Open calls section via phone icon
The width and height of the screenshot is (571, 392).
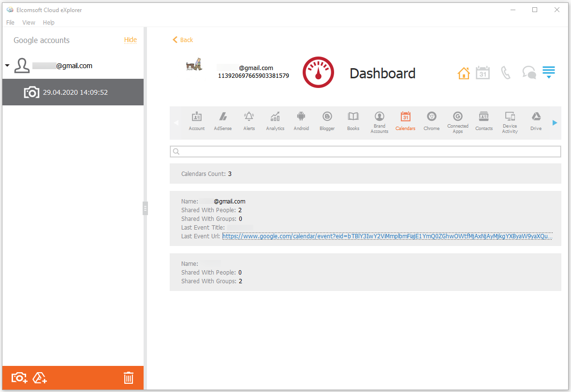click(x=506, y=72)
